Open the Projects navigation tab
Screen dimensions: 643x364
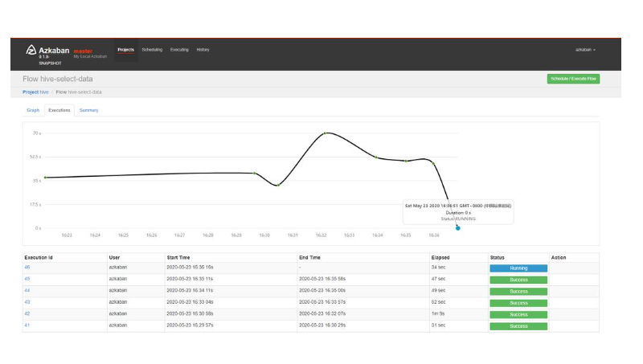click(x=126, y=50)
